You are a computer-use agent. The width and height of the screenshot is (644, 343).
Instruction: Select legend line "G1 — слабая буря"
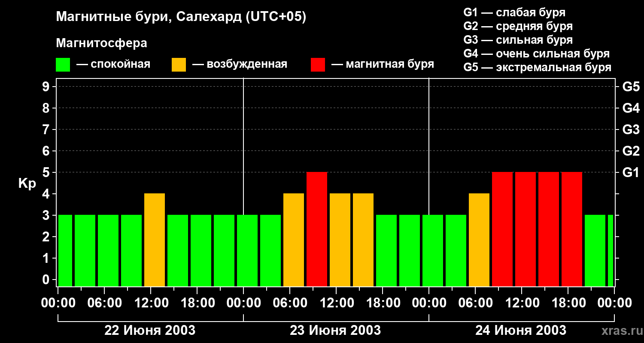[514, 12]
